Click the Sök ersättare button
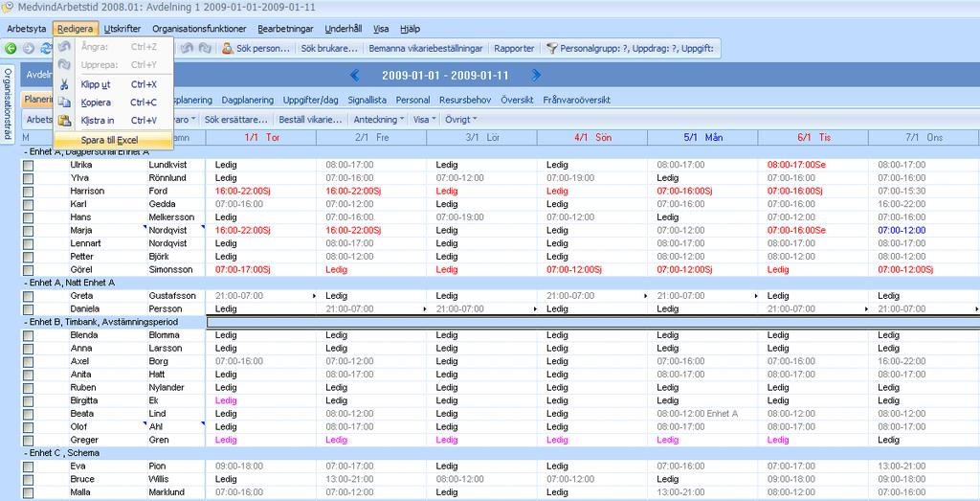The image size is (980, 501). coord(236,119)
